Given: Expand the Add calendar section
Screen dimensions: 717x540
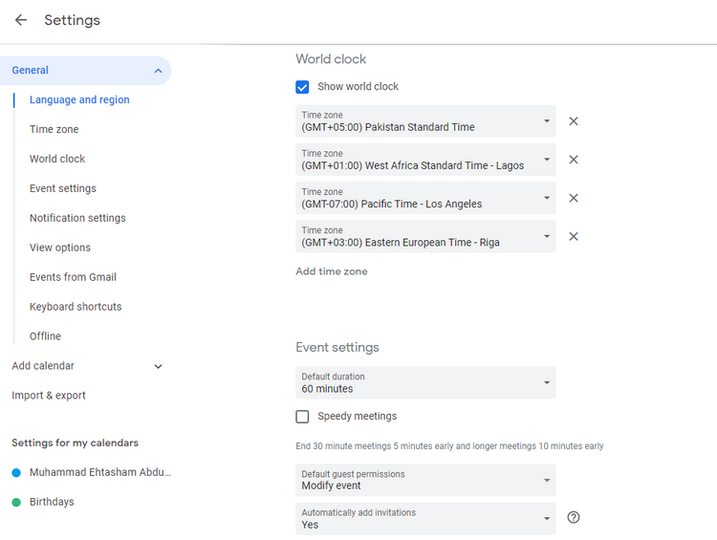Looking at the screenshot, I should [158, 366].
